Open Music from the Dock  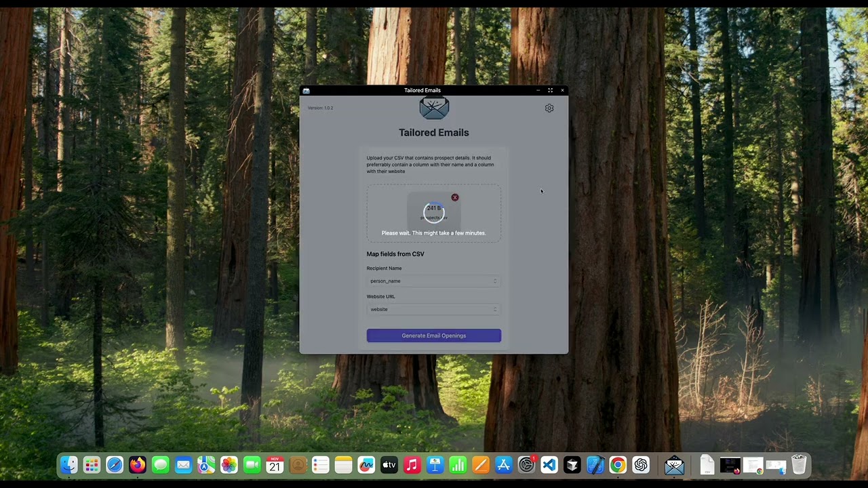click(x=412, y=465)
